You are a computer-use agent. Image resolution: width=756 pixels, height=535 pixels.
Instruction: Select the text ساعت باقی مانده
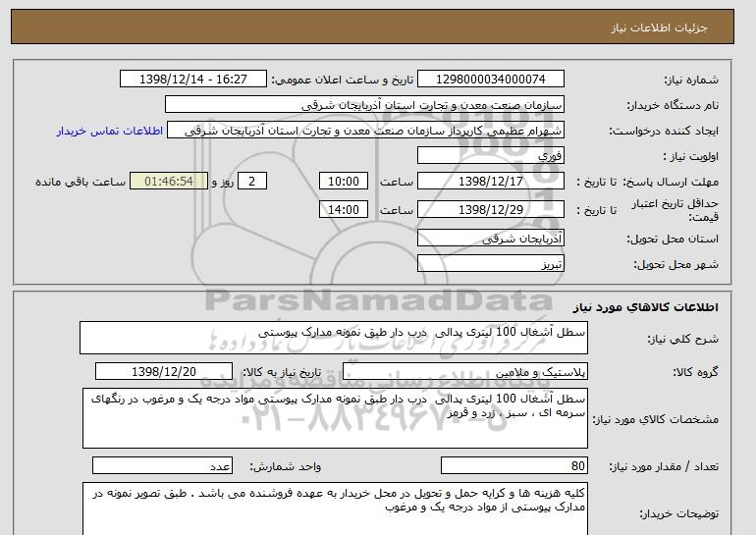pos(81,182)
